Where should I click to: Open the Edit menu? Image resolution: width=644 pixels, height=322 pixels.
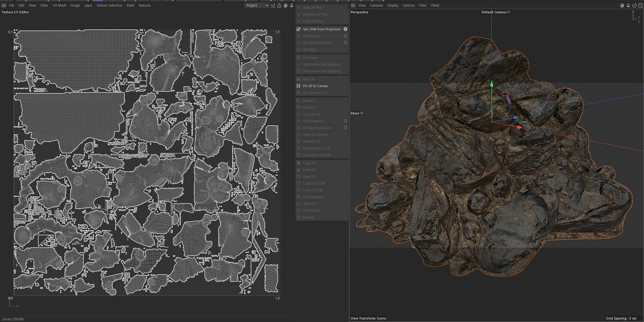pyautogui.click(x=21, y=6)
